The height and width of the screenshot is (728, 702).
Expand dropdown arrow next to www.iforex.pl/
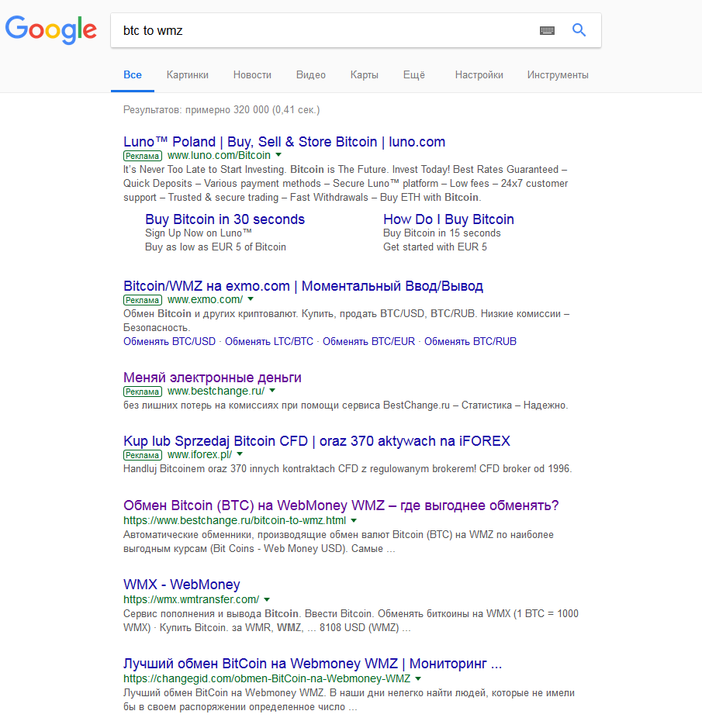(x=240, y=454)
